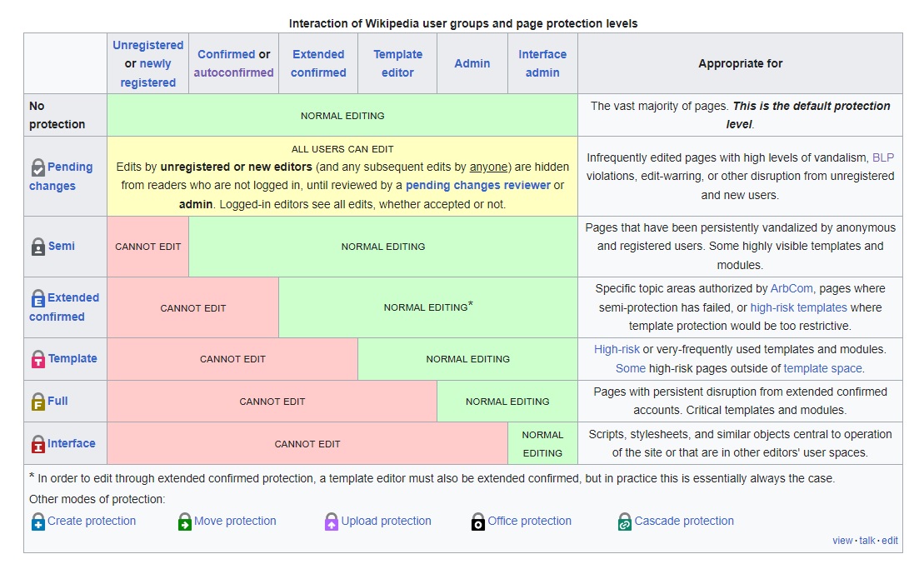Click the Cascade protection chain-link icon
Image resolution: width=924 pixels, height=574 pixels.
(x=623, y=521)
